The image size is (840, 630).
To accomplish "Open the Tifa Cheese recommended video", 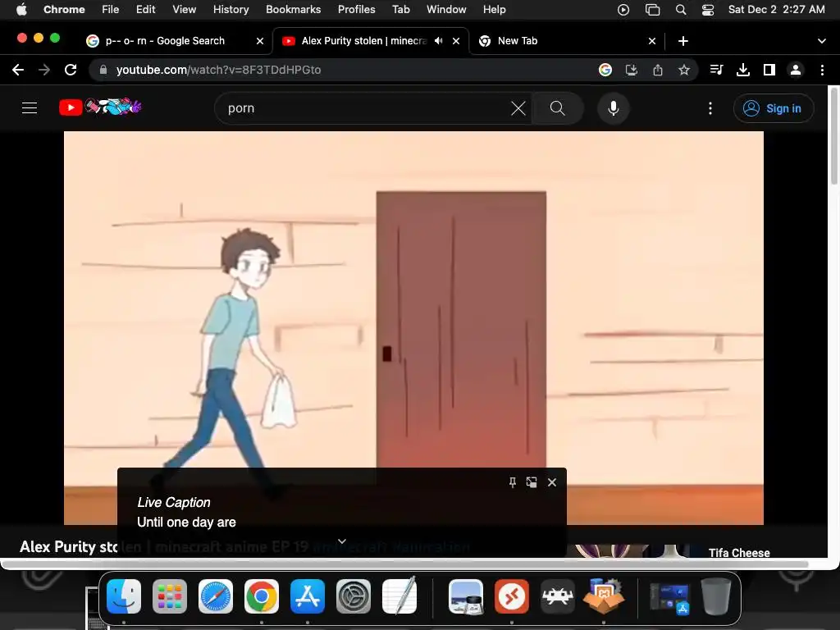I will click(739, 552).
